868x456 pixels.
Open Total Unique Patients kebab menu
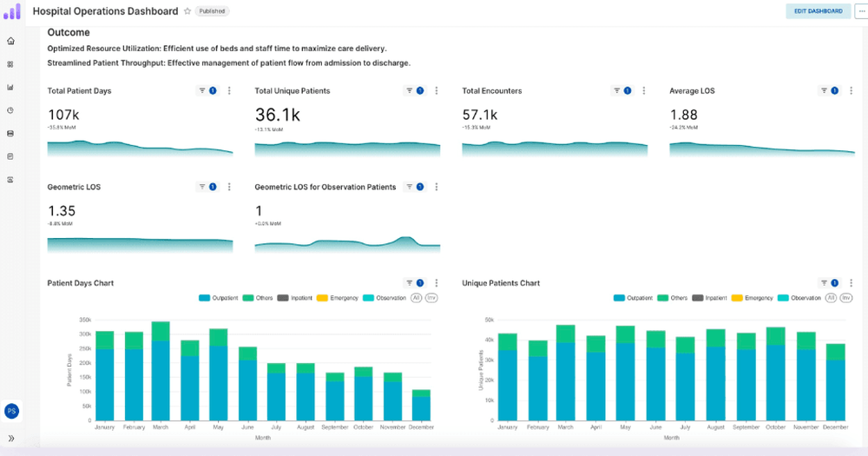pos(437,90)
